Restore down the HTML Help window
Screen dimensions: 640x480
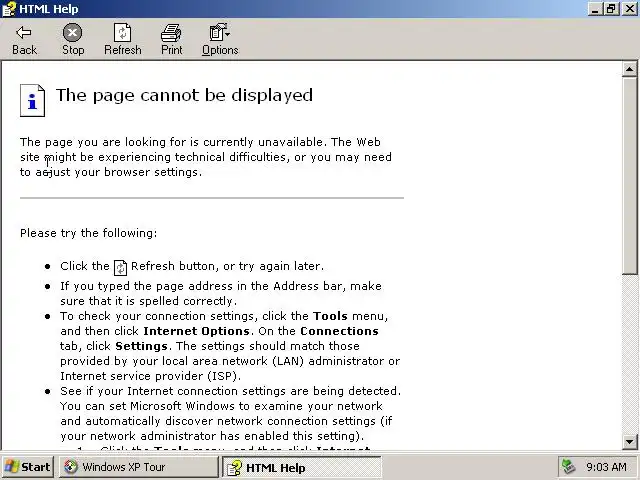(x=611, y=9)
